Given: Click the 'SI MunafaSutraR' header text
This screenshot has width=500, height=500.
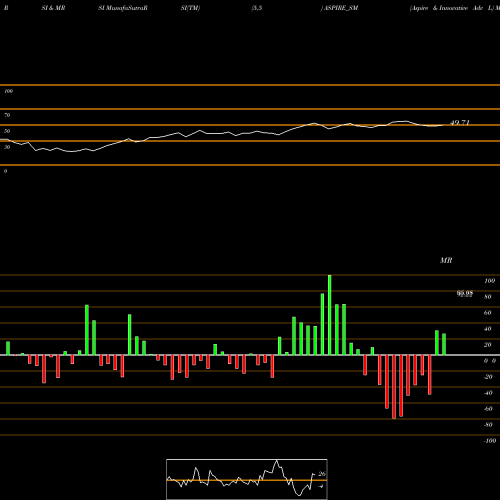Looking at the screenshot, I should coord(123,8).
